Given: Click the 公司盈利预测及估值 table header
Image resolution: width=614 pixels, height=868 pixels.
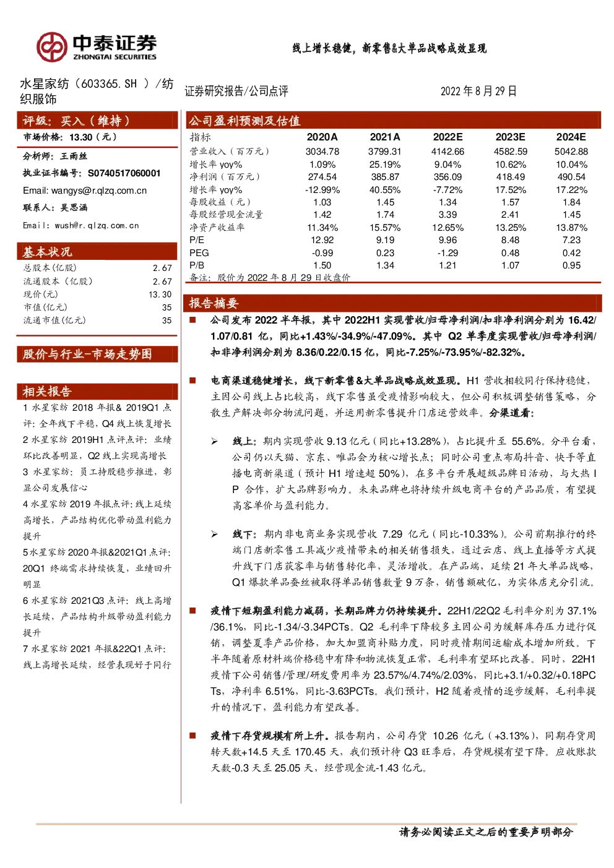Looking at the screenshot, I should pyautogui.click(x=393, y=121).
